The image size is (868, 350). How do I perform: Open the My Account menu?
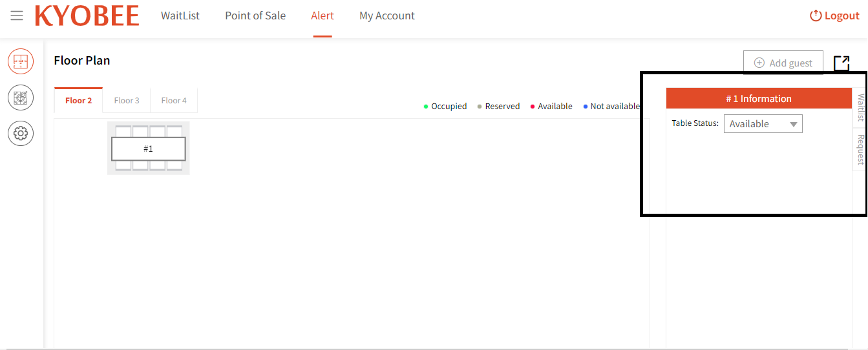387,15
